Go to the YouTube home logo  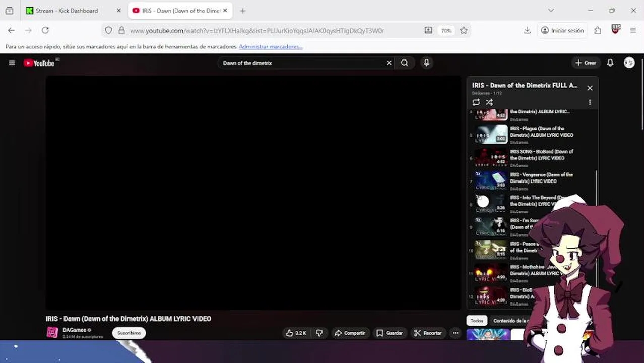pyautogui.click(x=39, y=63)
